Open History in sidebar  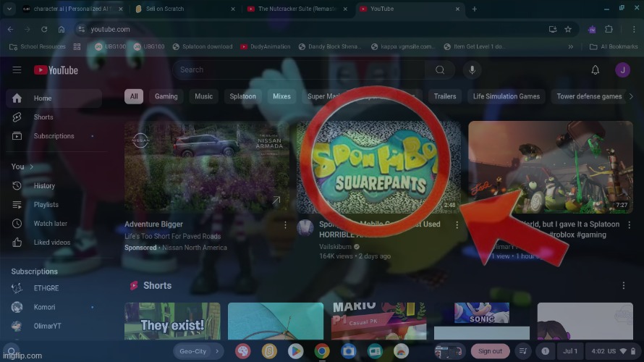coord(54,186)
